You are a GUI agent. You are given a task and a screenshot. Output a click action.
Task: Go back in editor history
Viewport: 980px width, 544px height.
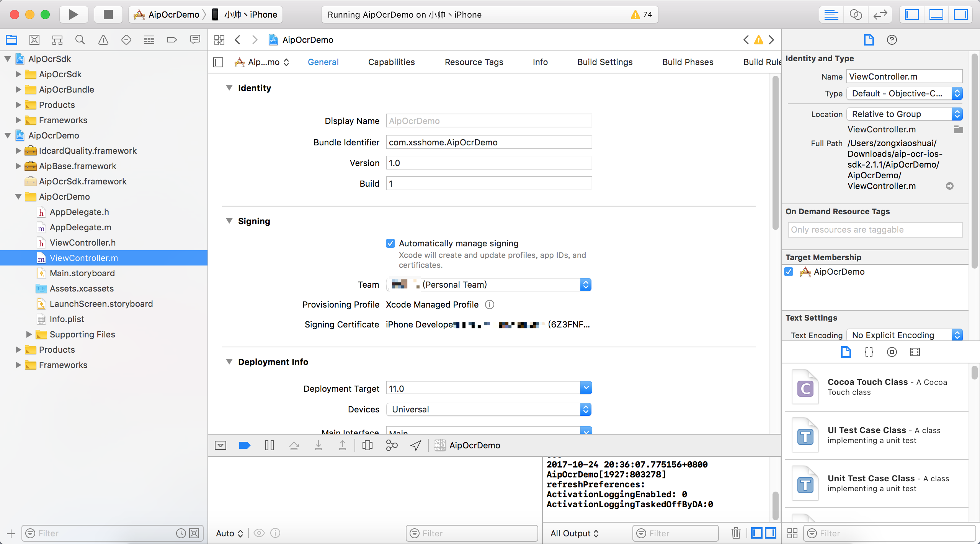238,40
